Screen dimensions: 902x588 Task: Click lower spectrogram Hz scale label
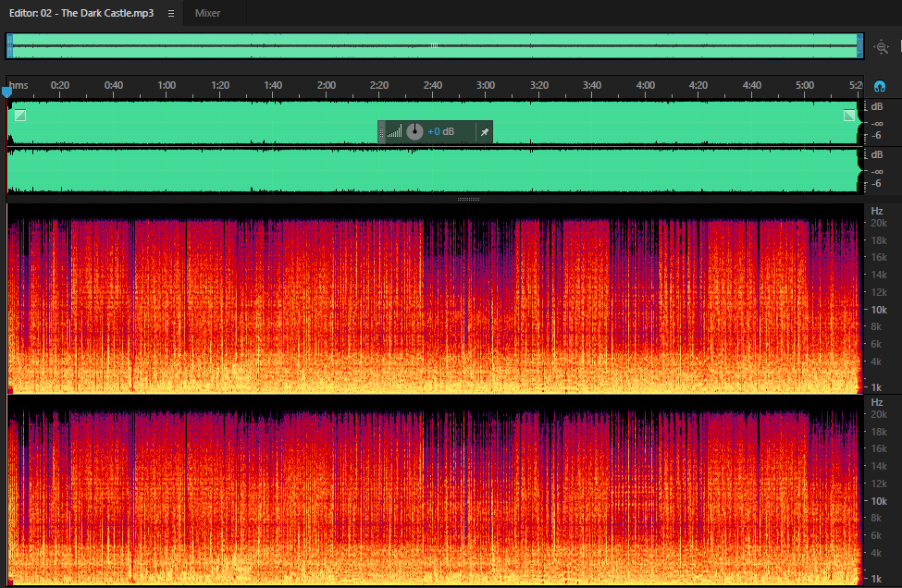pyautogui.click(x=877, y=402)
